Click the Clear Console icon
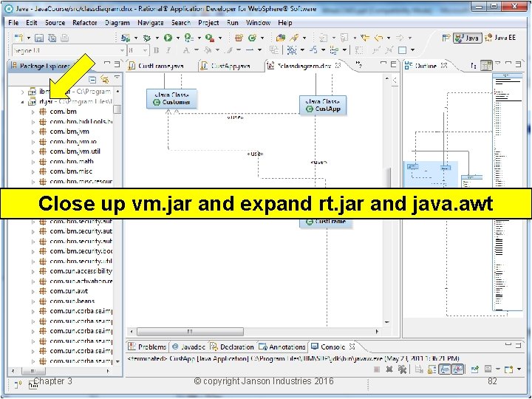The image size is (532, 399). click(x=419, y=369)
